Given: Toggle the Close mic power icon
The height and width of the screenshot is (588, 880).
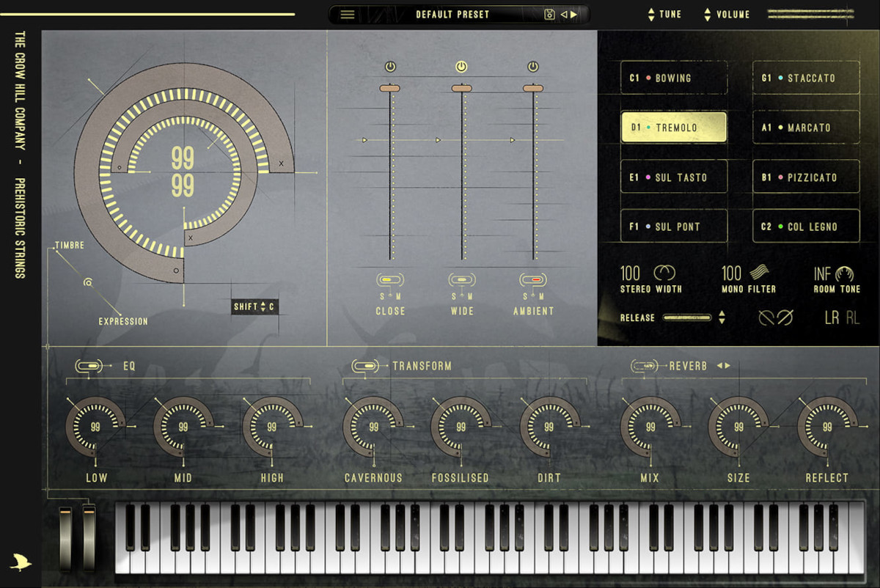Looking at the screenshot, I should 390,67.
